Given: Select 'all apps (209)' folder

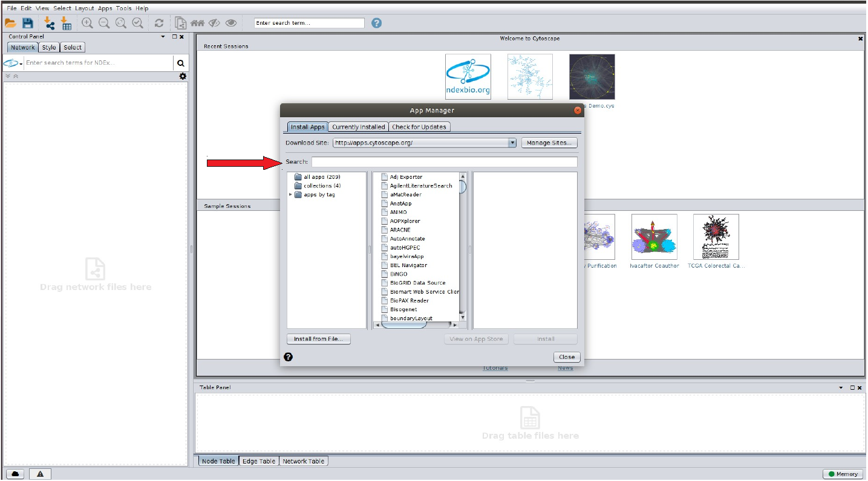Looking at the screenshot, I should tap(318, 177).
